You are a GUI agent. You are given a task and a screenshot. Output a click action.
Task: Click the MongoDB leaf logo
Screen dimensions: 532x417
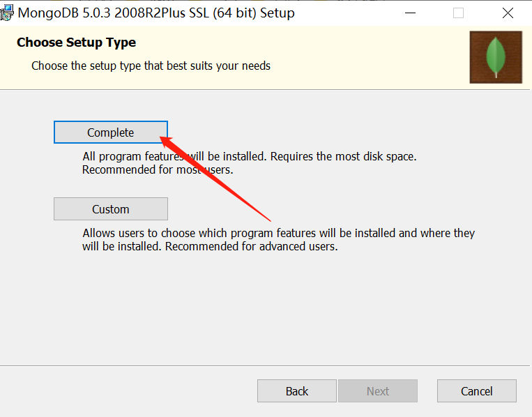pos(496,57)
